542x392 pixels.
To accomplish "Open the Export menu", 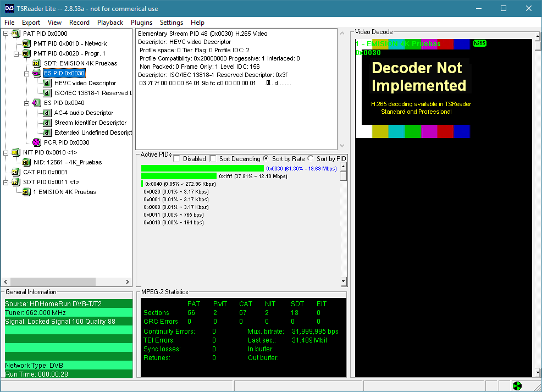I will pos(31,23).
